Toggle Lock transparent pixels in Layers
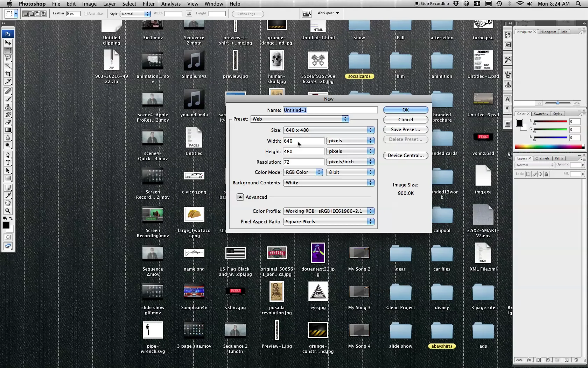 tap(528, 174)
